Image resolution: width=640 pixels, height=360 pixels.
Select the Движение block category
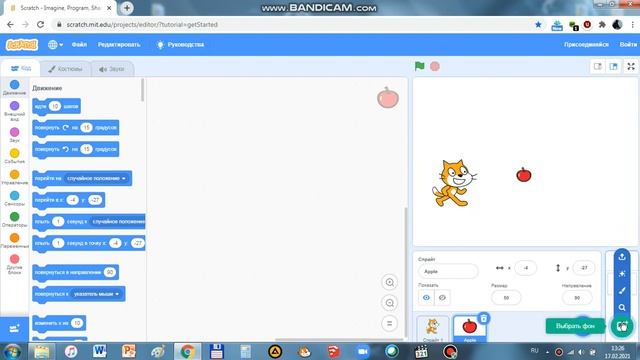pyautogui.click(x=14, y=87)
